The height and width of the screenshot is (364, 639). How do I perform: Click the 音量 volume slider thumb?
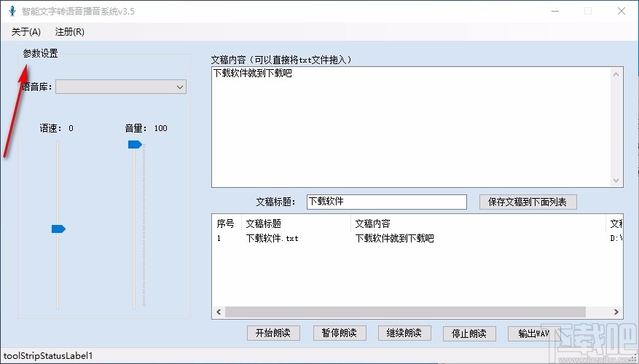[x=135, y=145]
